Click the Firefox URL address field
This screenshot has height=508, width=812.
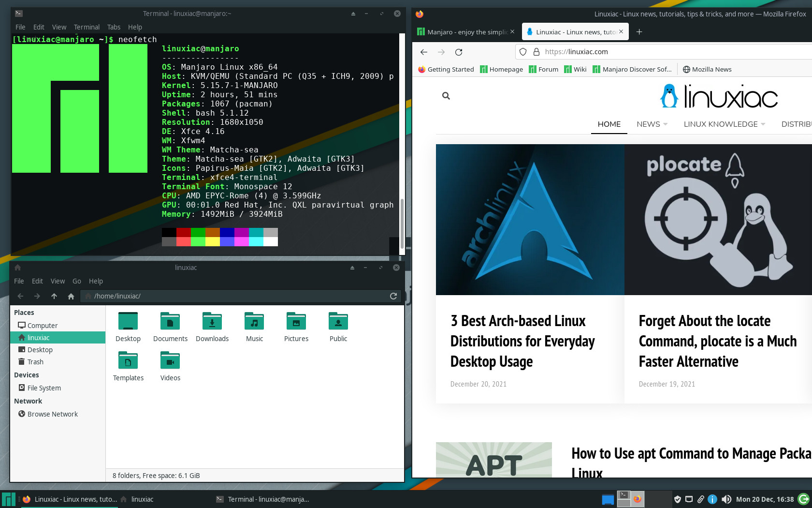pos(667,52)
